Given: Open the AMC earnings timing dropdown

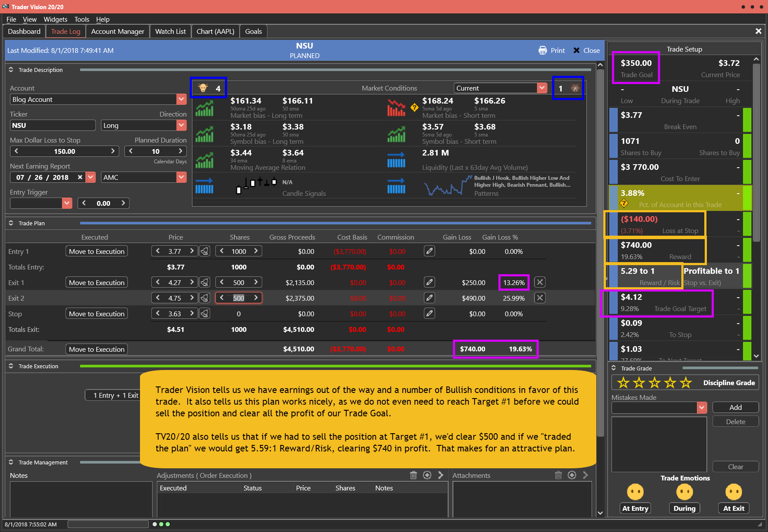Looking at the screenshot, I should click(x=181, y=177).
